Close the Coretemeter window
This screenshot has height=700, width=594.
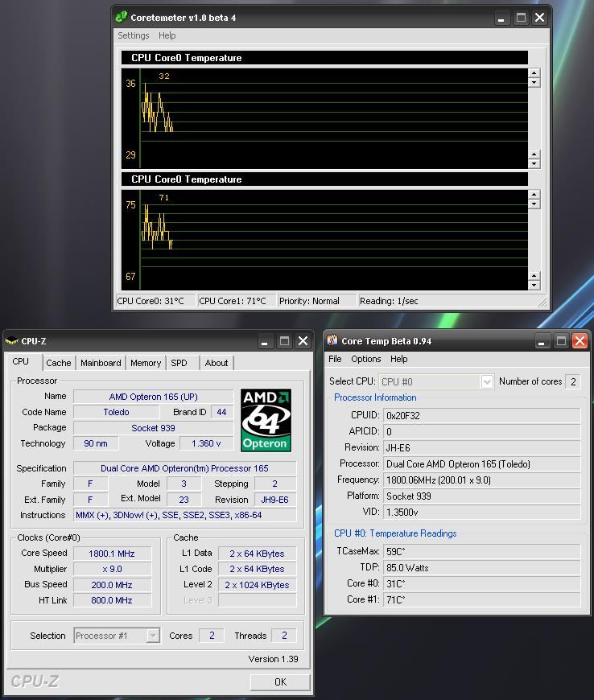click(x=539, y=18)
